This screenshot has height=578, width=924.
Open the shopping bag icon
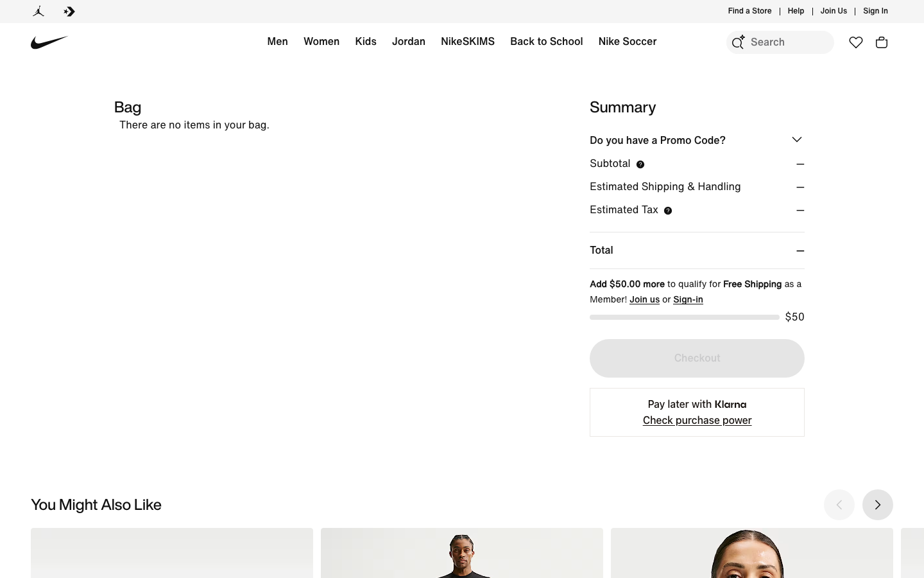click(882, 42)
